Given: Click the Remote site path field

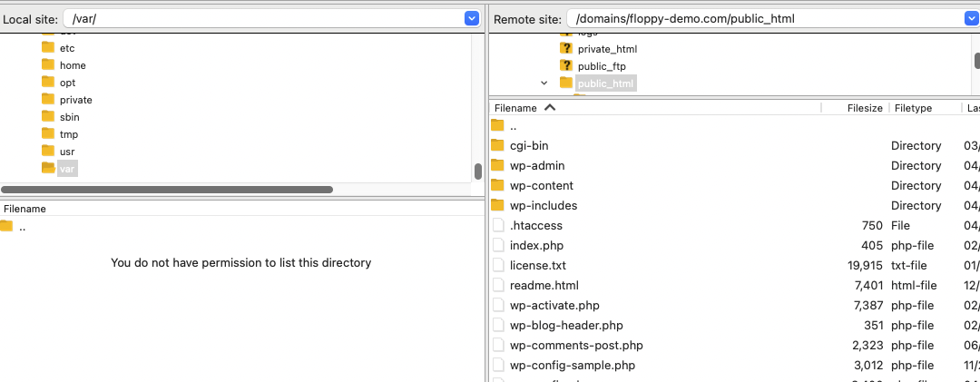Looking at the screenshot, I should 762,18.
